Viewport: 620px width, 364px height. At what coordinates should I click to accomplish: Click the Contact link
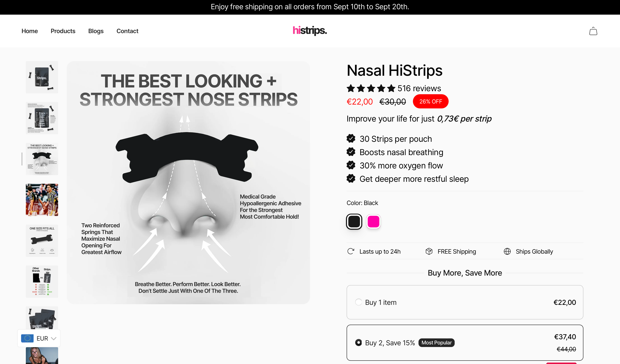[x=127, y=31]
